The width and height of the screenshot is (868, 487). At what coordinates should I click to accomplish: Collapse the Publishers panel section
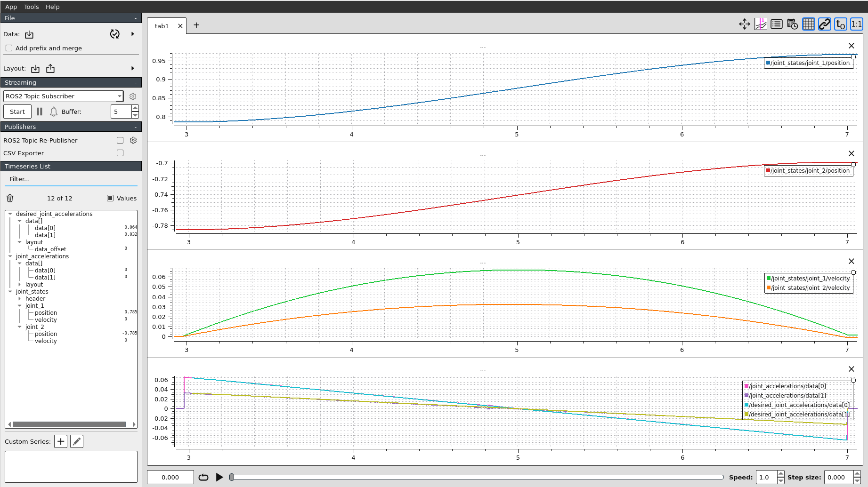coord(135,127)
